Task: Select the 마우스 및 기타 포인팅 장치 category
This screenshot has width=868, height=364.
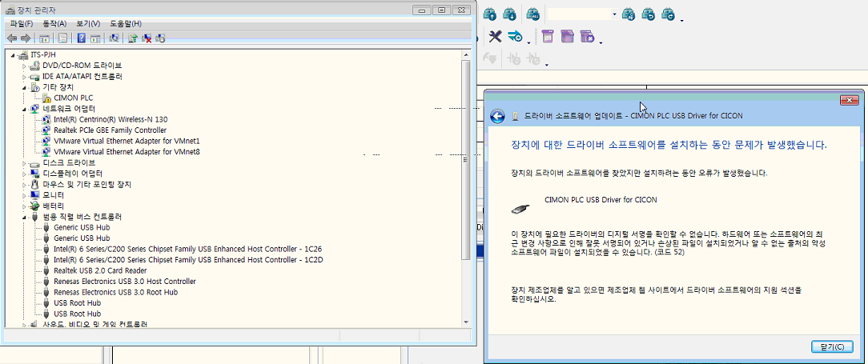Action: pyautogui.click(x=87, y=184)
